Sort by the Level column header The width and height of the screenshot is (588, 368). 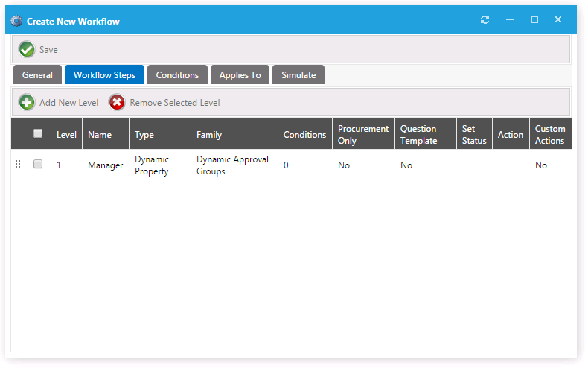(66, 135)
